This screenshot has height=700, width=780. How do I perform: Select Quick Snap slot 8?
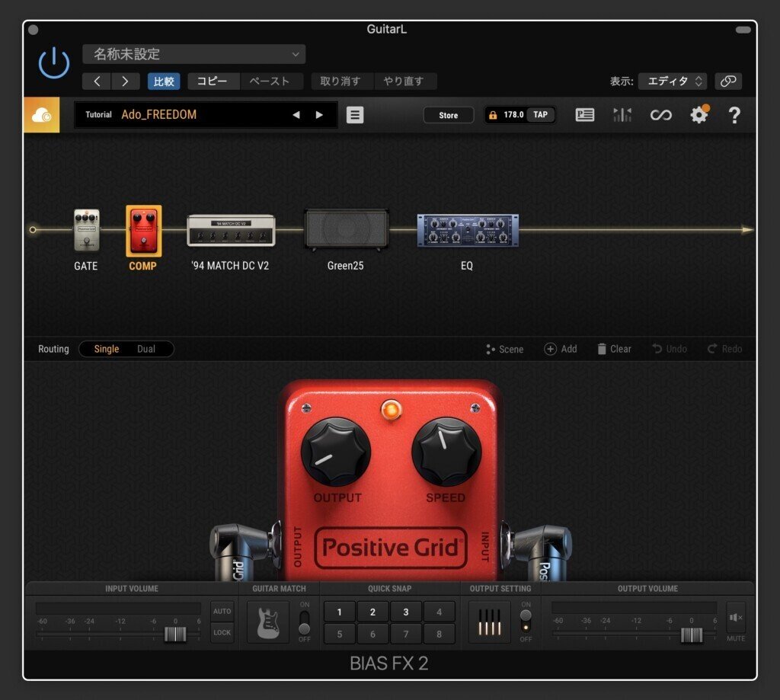click(x=439, y=634)
